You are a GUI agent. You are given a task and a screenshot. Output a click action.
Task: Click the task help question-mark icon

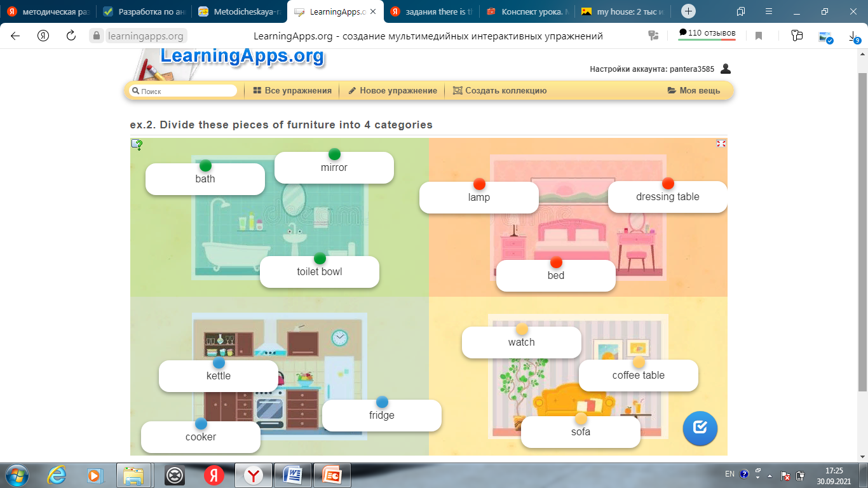click(137, 145)
